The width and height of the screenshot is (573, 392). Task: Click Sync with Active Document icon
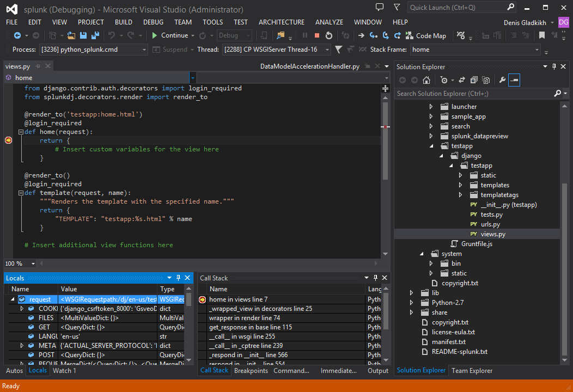(x=462, y=80)
